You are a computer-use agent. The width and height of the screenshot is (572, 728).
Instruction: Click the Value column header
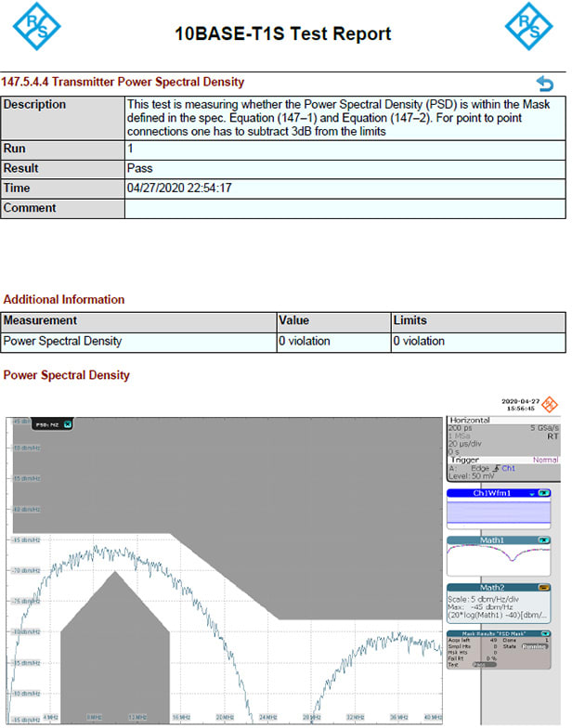334,321
